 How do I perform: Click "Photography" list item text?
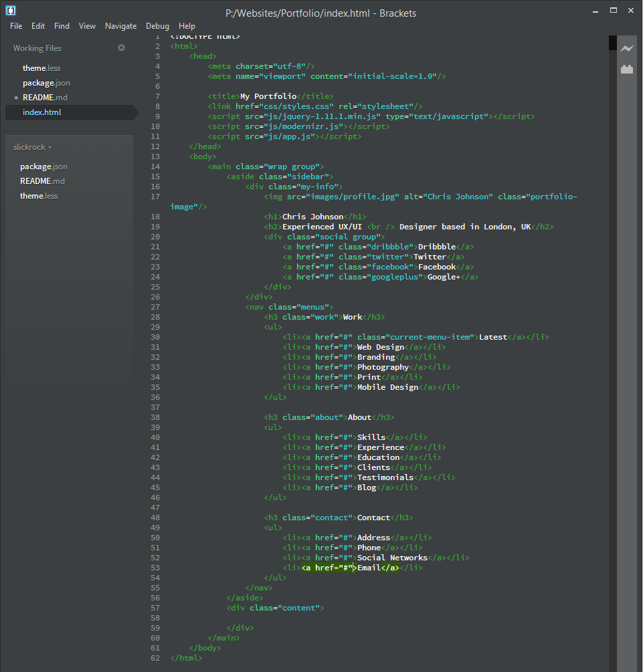pos(383,367)
